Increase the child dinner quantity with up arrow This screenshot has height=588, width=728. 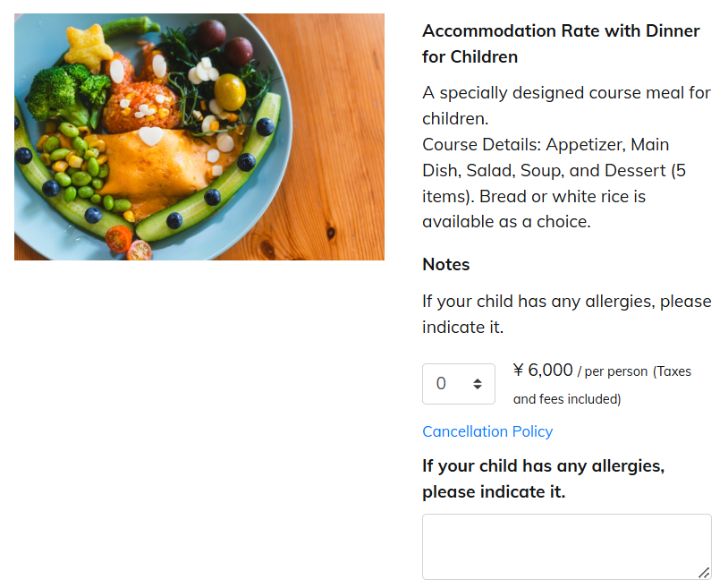[478, 380]
